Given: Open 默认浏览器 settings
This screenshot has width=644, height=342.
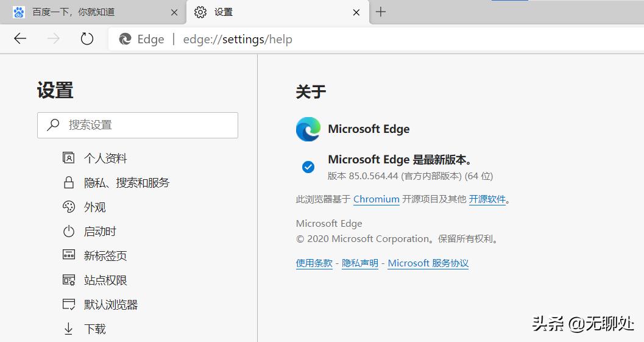Looking at the screenshot, I should (111, 305).
